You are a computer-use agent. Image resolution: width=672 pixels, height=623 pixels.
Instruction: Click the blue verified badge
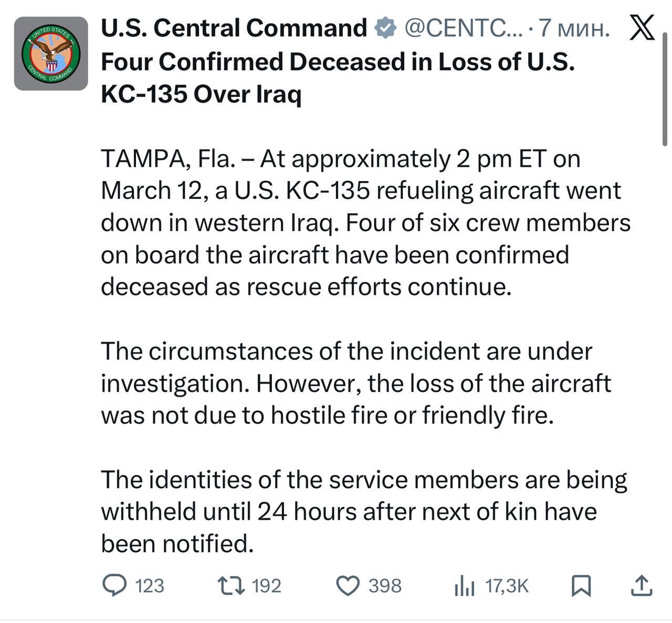[385, 28]
